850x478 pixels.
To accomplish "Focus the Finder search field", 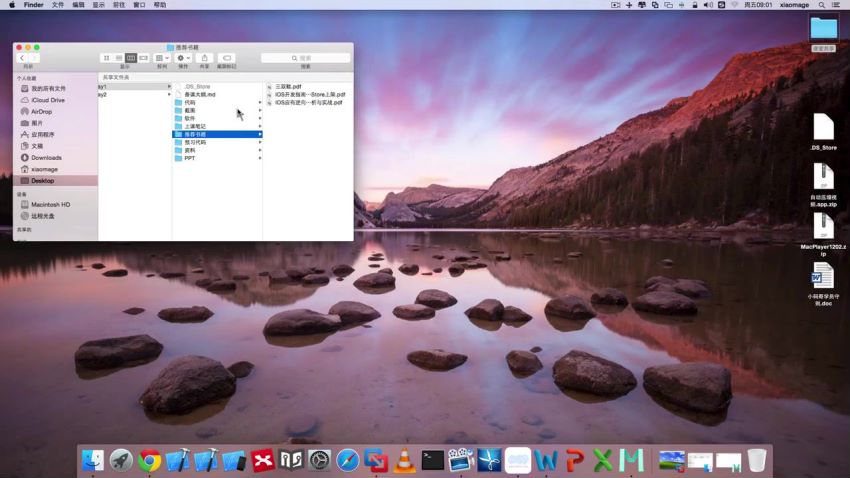I will pos(305,58).
